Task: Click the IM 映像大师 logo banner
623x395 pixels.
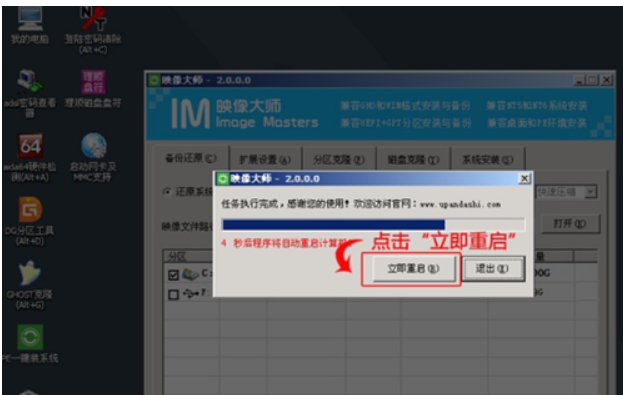Action: tap(245, 114)
